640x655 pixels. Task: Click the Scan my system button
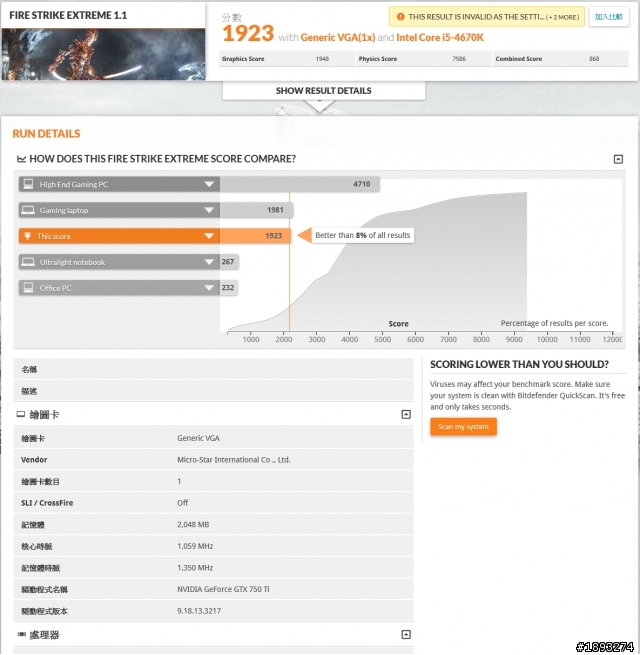463,427
